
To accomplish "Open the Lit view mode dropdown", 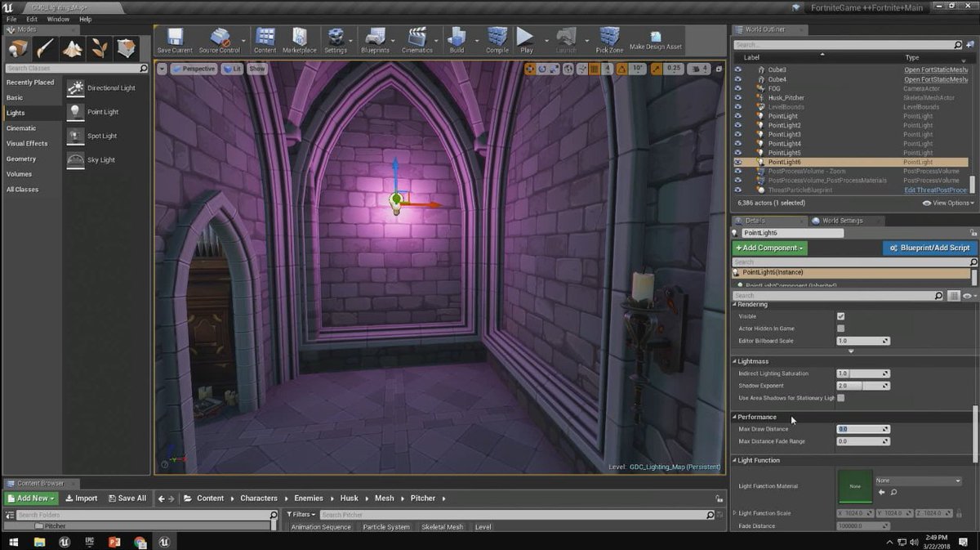I will click(232, 69).
